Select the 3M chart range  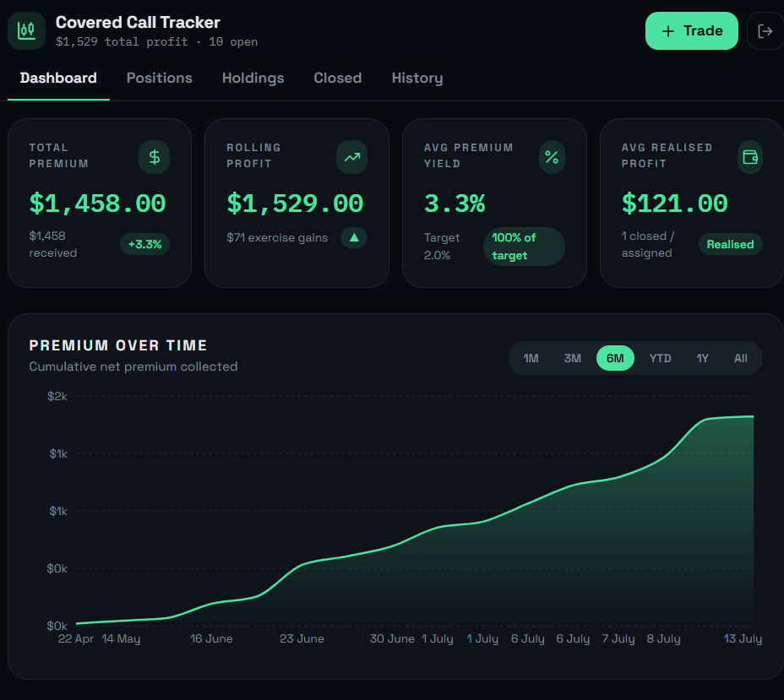pyautogui.click(x=573, y=358)
